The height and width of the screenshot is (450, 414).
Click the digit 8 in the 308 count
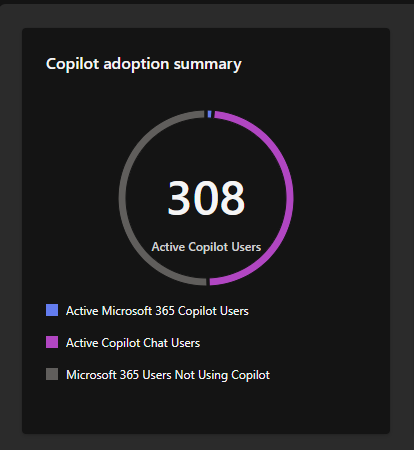[x=233, y=198]
